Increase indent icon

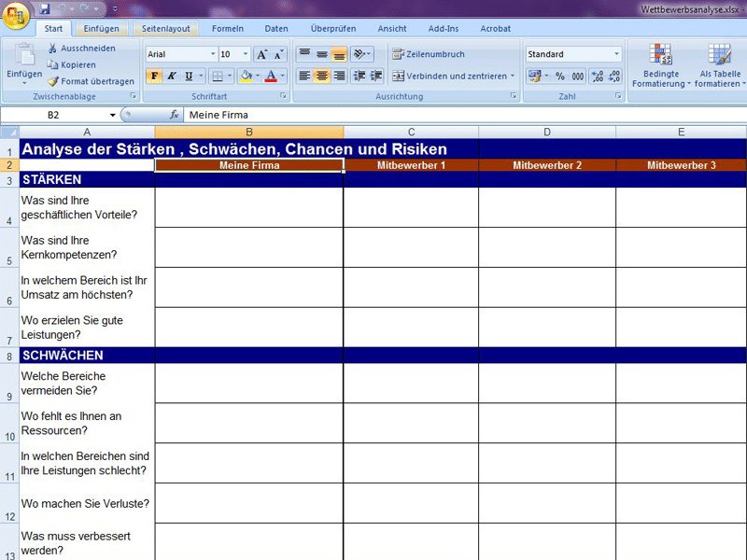[x=376, y=76]
